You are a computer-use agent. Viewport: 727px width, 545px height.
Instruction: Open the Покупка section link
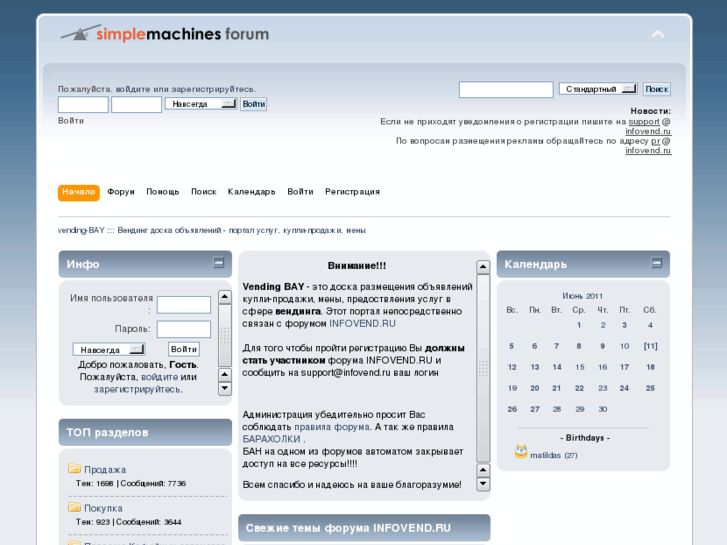[103, 508]
